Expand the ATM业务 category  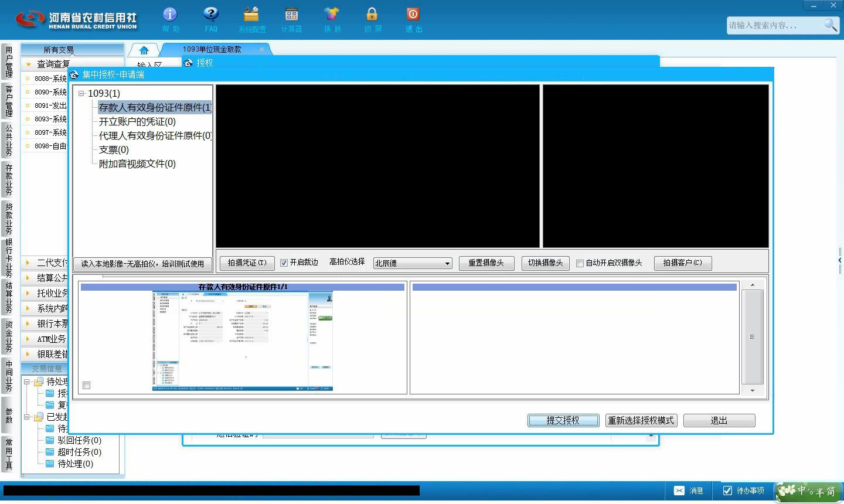[x=28, y=339]
